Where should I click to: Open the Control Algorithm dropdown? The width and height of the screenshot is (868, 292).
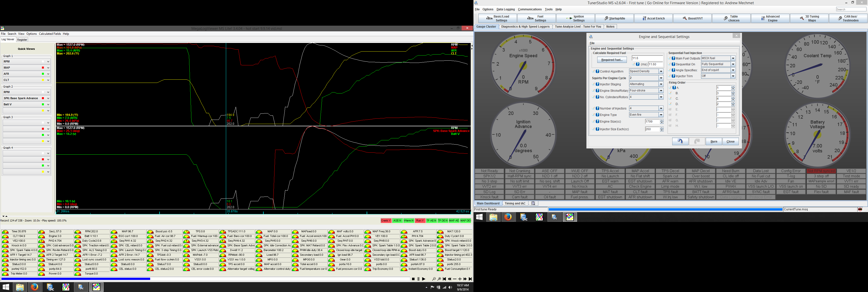(661, 72)
